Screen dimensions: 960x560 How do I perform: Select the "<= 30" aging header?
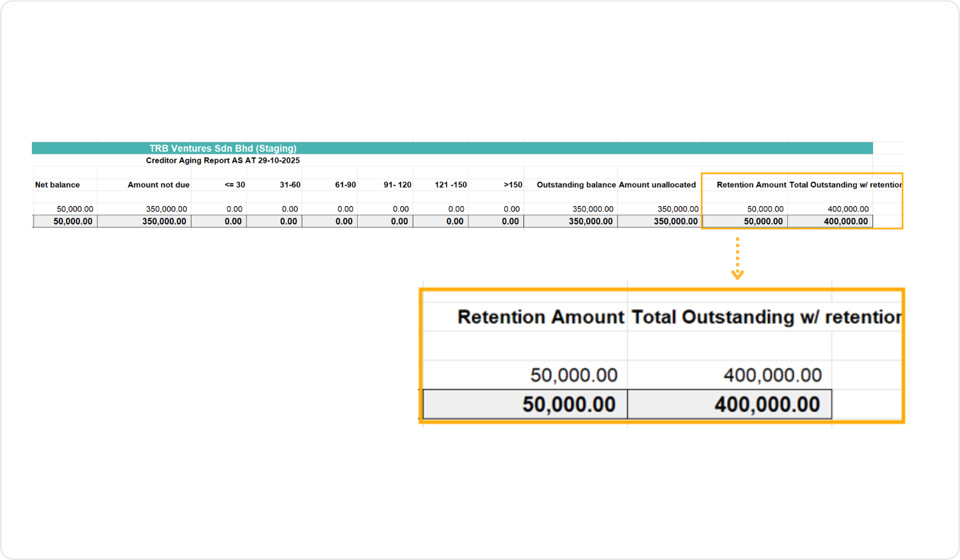pos(235,185)
